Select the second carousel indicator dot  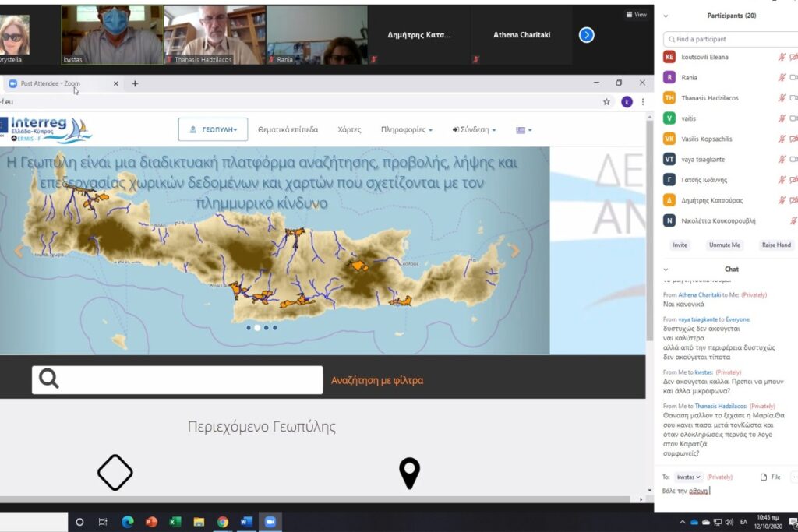[257, 328]
